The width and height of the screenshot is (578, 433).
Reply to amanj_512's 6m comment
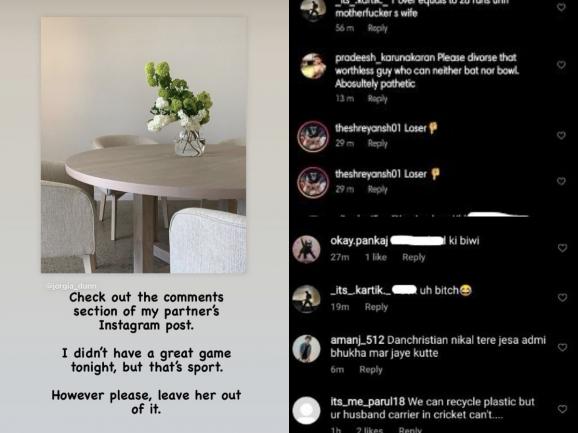tap(371, 370)
